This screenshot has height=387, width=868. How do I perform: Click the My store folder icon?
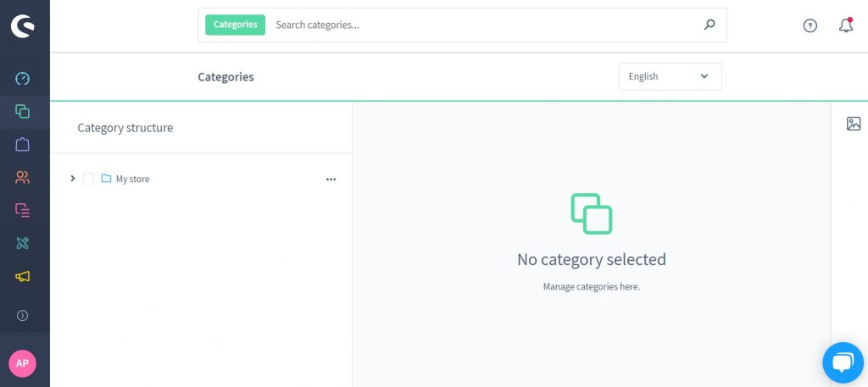point(106,179)
